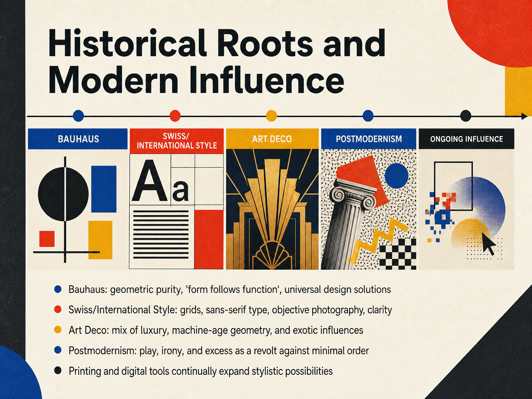
Task: Click the red timeline dot above Swiss style
Action: coord(175,116)
